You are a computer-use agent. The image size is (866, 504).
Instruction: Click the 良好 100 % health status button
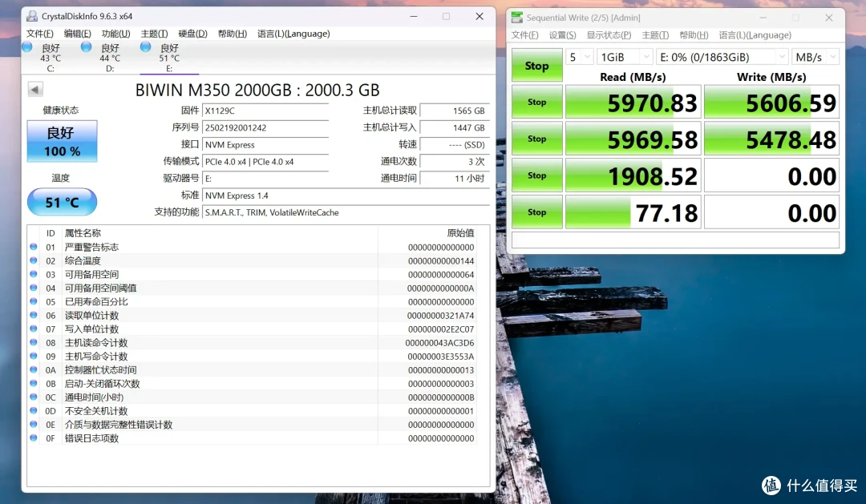point(62,141)
